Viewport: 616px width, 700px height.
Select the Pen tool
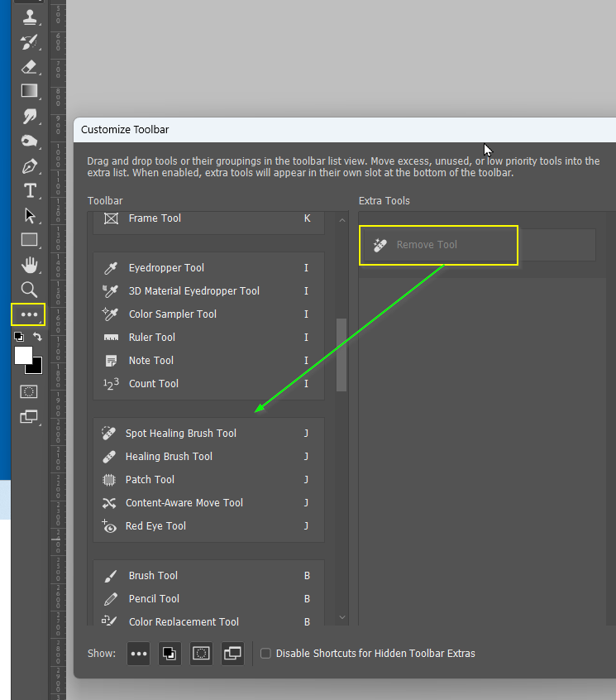[x=30, y=166]
